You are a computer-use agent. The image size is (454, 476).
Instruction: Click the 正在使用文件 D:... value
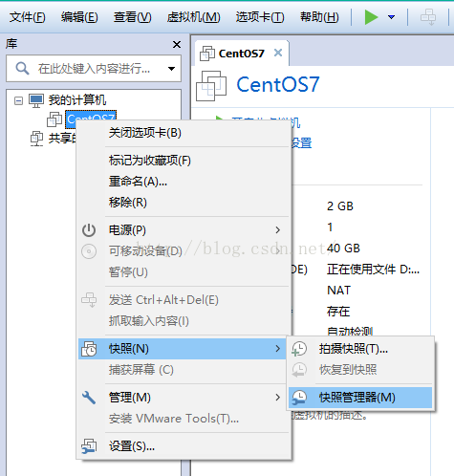373,270
